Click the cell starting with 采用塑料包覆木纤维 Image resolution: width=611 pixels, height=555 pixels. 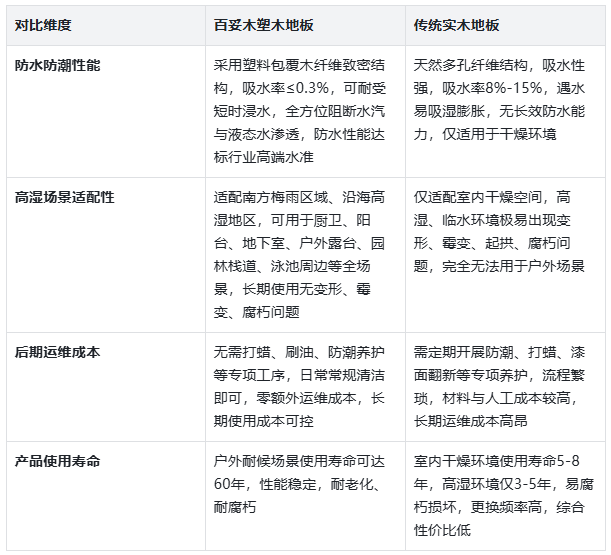[x=299, y=110]
